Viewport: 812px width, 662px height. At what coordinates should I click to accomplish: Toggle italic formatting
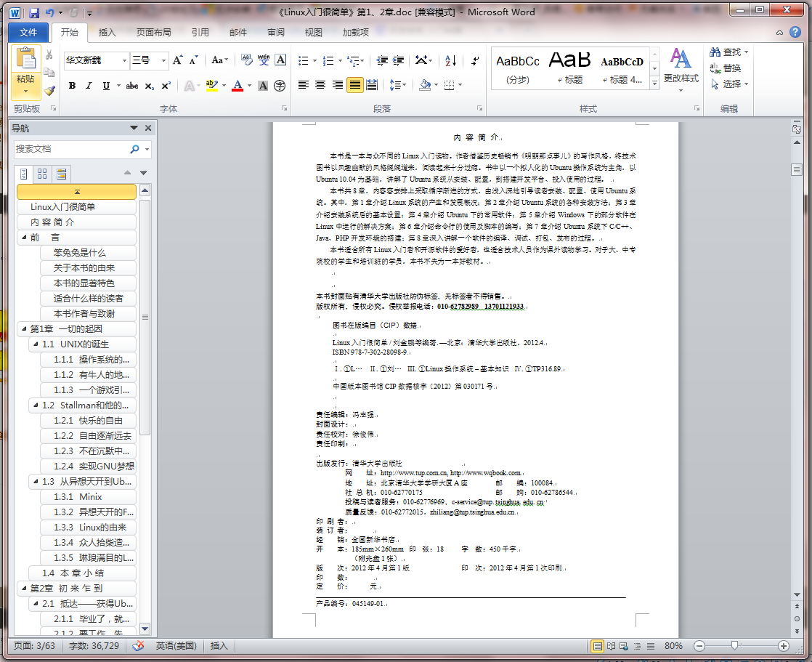(x=89, y=86)
